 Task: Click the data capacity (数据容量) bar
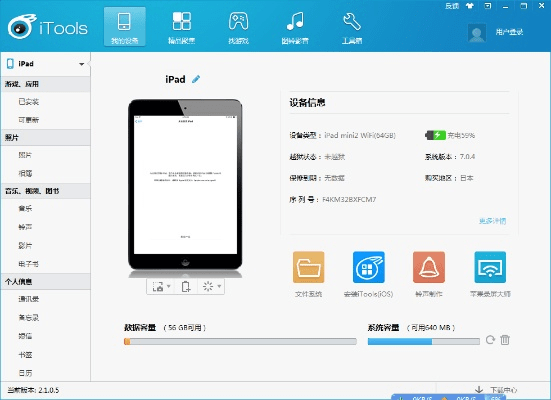pyautogui.click(x=240, y=341)
